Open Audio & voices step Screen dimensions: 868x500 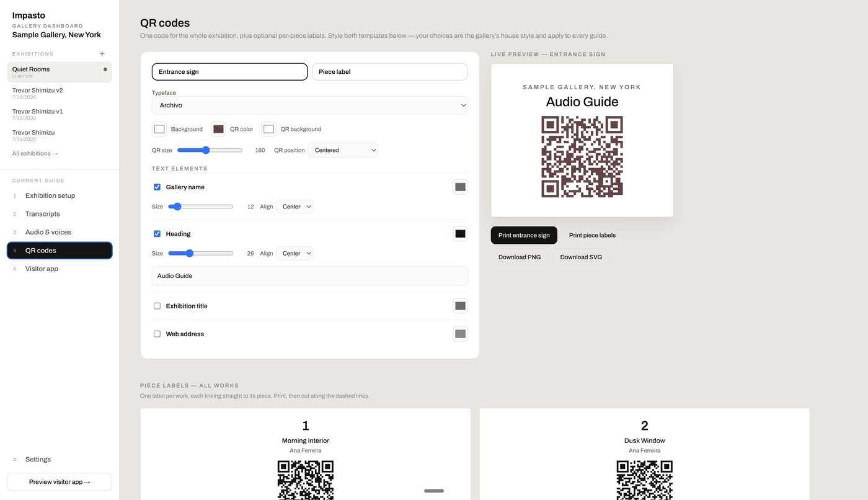60,232
